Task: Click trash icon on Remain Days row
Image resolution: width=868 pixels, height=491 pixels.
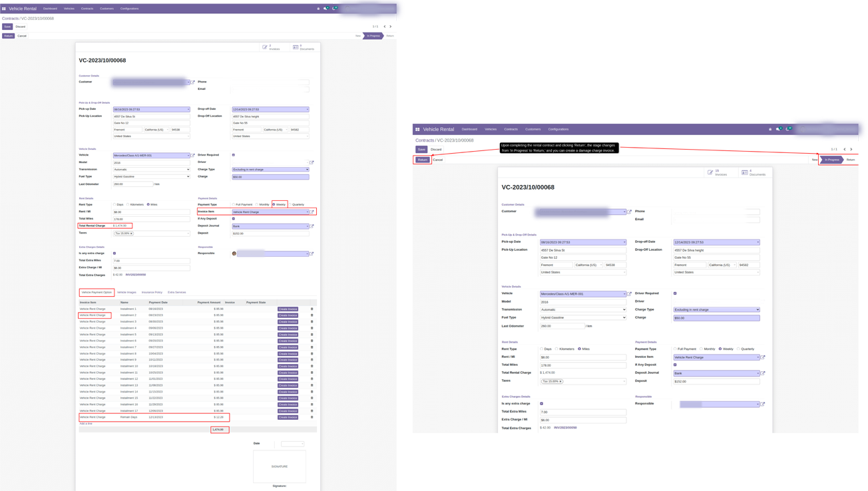Action: (x=312, y=417)
